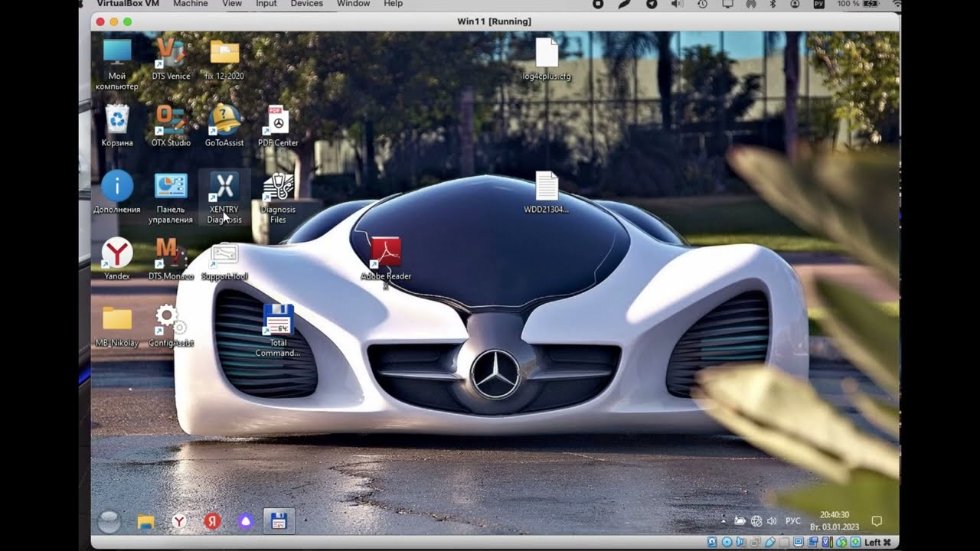The width and height of the screenshot is (980, 551).
Task: Click the VirtualBox audio indicator
Action: click(x=741, y=543)
